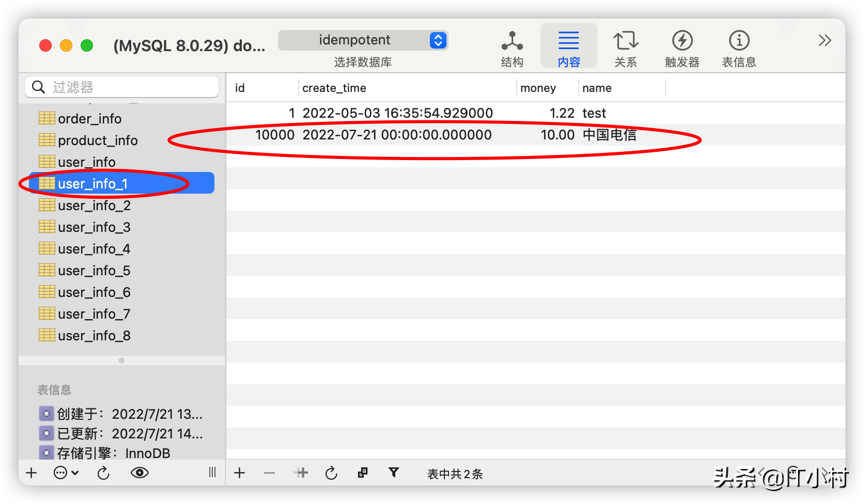Refresh the table list in sidebar
This screenshot has height=504, width=864.
pyautogui.click(x=103, y=472)
